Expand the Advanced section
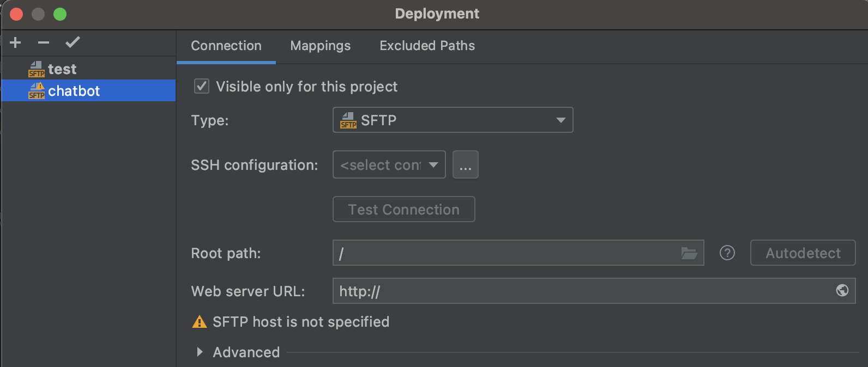868x367 pixels. pyautogui.click(x=200, y=352)
